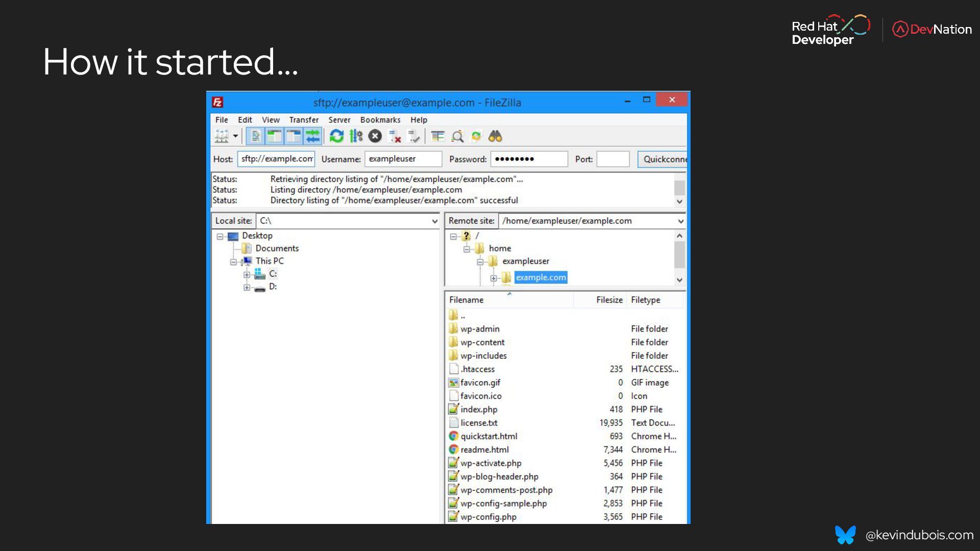This screenshot has height=551, width=980.
Task: Expand the D: drive node
Action: pos(247,287)
